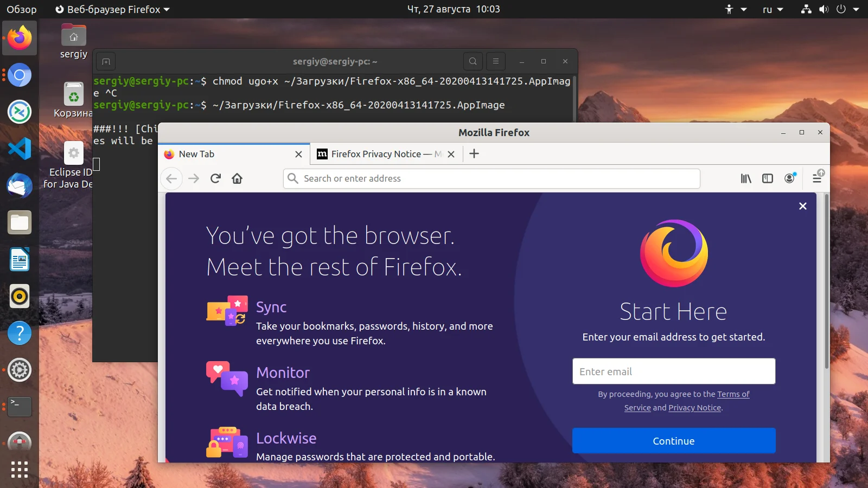Image resolution: width=868 pixels, height=488 pixels.
Task: Click the Lockwise heading
Action: 286,438
